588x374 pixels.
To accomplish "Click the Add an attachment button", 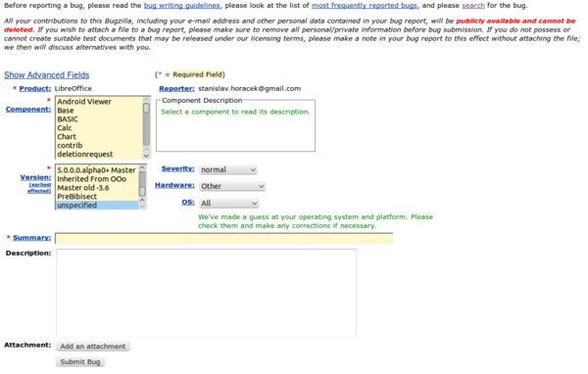I will click(93, 347).
